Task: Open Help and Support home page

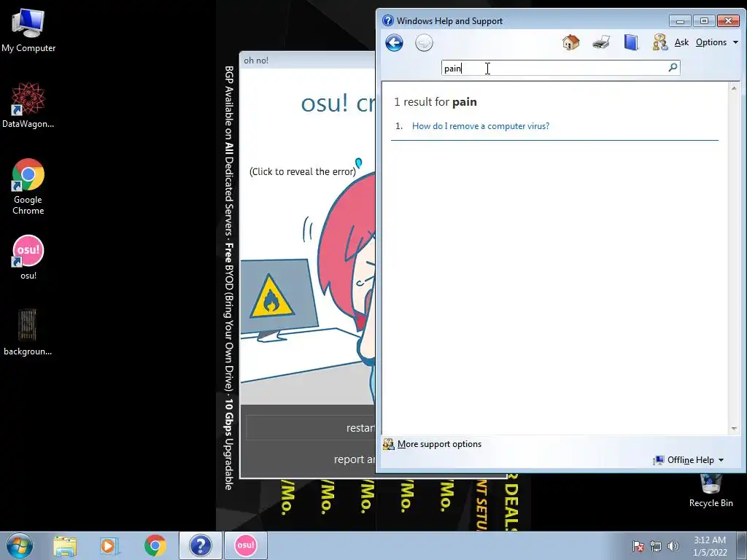Action: point(570,42)
